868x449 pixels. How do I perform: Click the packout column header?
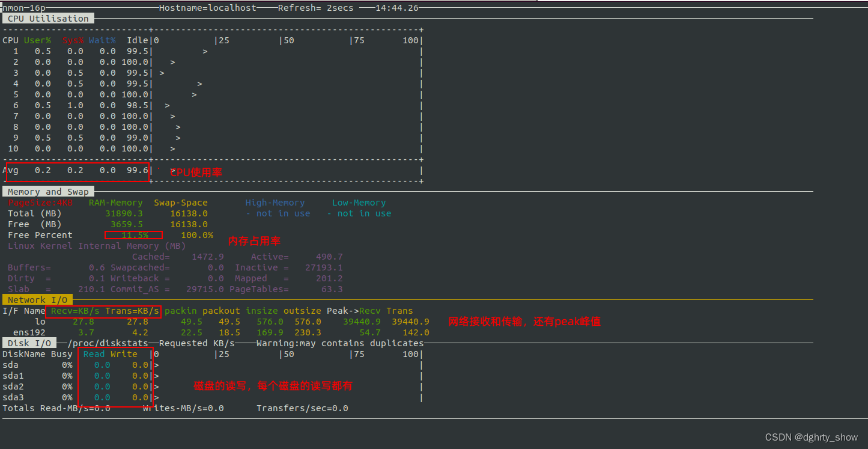221,311
